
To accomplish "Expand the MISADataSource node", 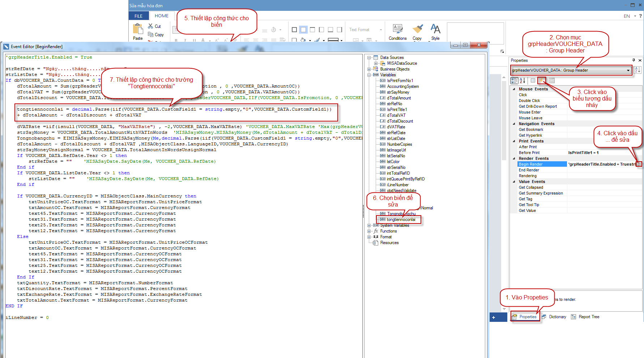I will (376, 63).
